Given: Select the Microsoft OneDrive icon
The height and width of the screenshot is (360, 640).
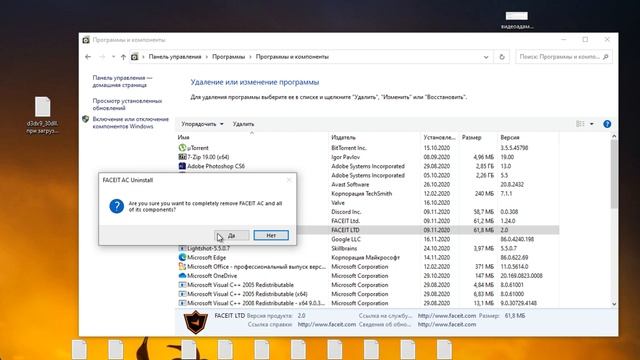Looking at the screenshot, I should (x=182, y=276).
